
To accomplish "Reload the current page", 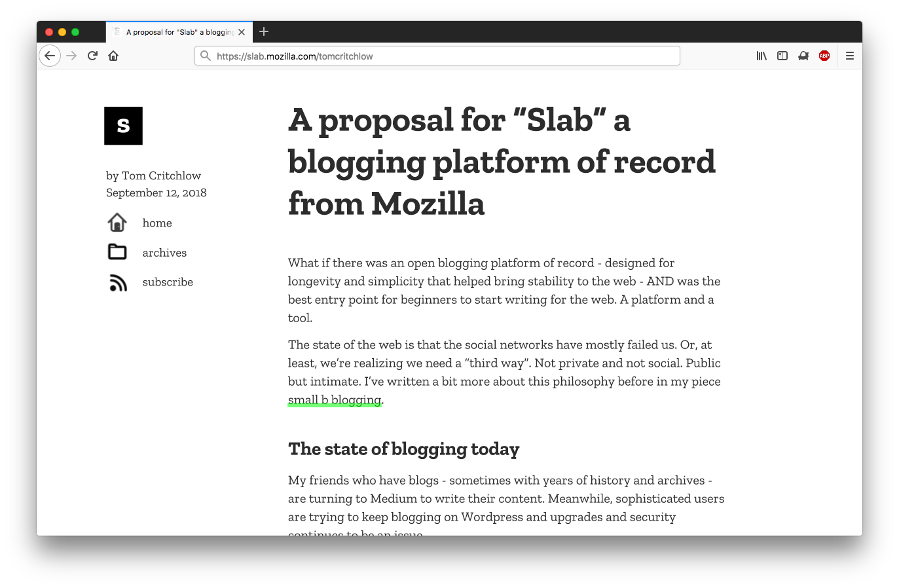I will [92, 56].
